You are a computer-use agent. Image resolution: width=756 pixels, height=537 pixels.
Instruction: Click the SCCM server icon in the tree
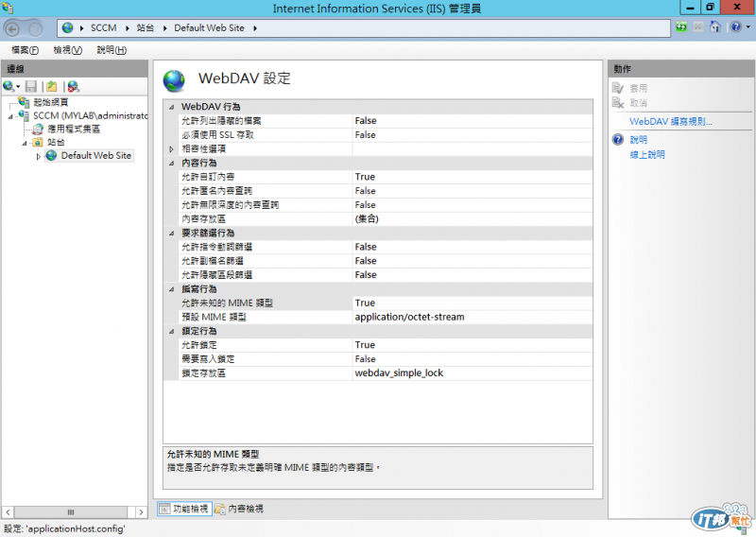(x=25, y=114)
